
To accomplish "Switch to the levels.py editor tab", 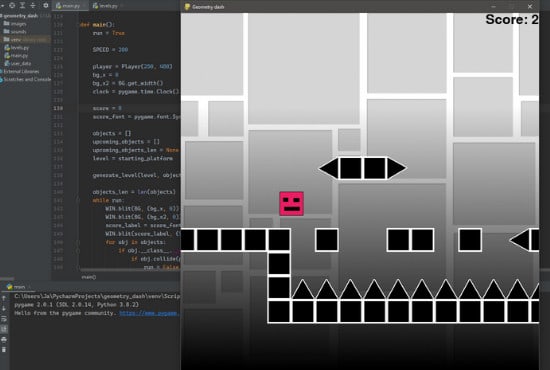I will [x=105, y=6].
